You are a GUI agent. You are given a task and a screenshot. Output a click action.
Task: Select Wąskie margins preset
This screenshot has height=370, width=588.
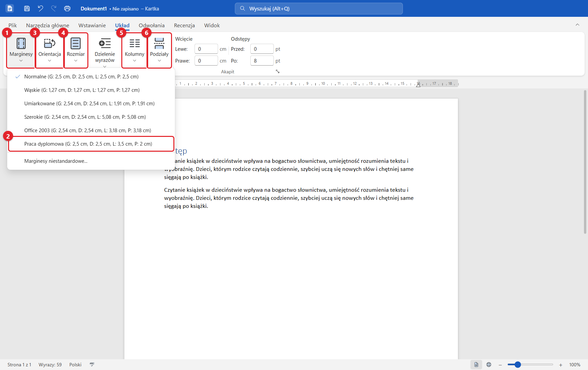pyautogui.click(x=91, y=90)
